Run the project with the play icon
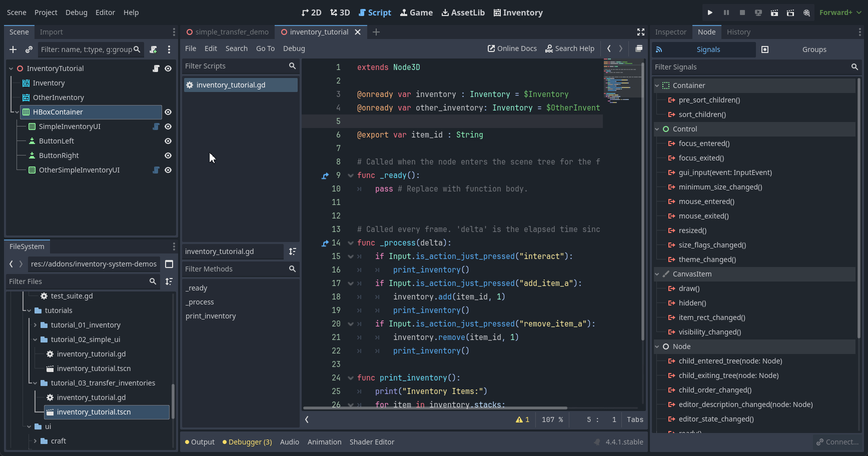The image size is (868, 456). point(710,12)
